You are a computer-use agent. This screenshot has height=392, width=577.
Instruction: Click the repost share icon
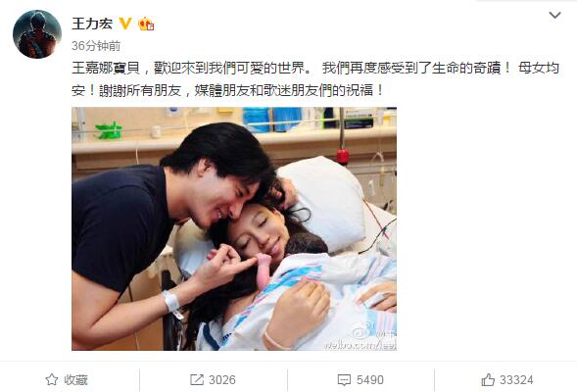point(197,379)
